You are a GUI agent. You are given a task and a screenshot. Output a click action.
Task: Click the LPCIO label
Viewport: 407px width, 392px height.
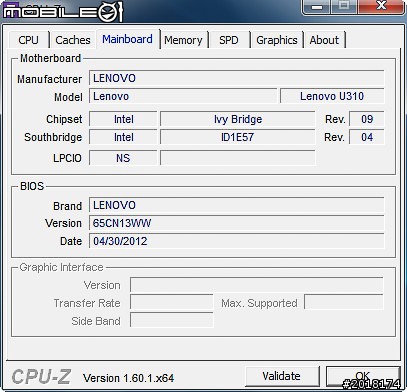67,158
